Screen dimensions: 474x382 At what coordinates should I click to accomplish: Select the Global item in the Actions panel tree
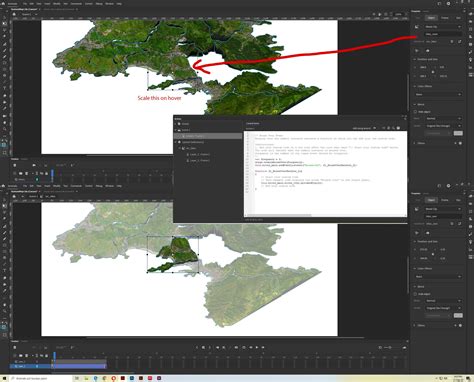pos(185,124)
